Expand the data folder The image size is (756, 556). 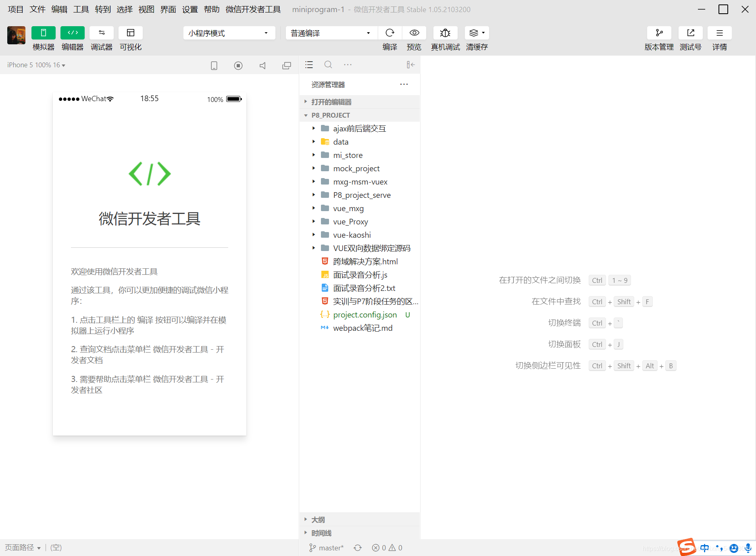[360, 142]
